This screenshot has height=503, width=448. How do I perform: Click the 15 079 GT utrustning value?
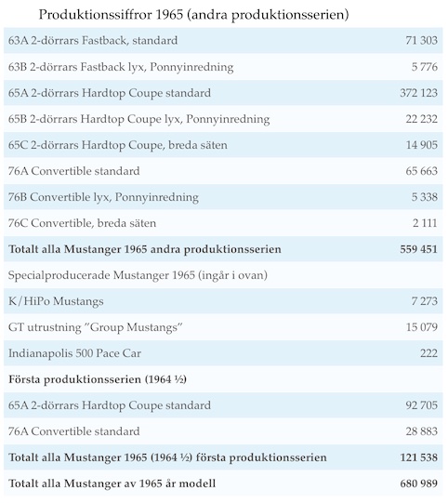(x=422, y=327)
